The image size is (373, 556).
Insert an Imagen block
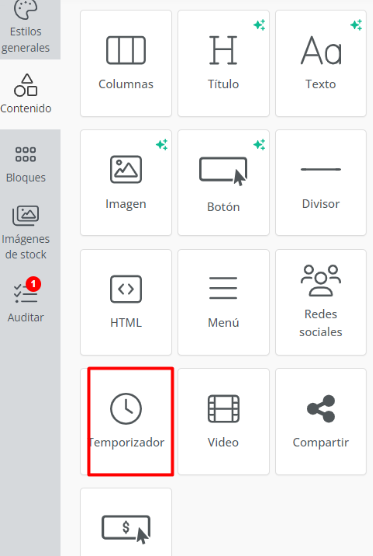pyautogui.click(x=126, y=183)
